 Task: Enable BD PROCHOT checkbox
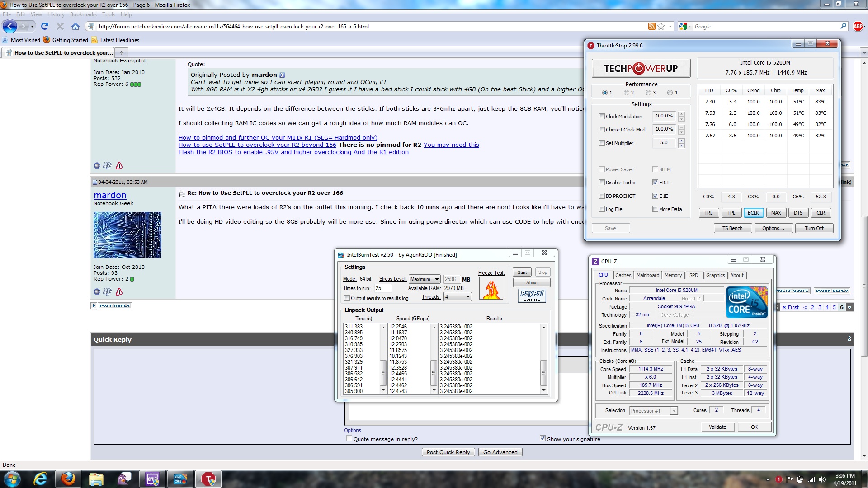coord(602,196)
